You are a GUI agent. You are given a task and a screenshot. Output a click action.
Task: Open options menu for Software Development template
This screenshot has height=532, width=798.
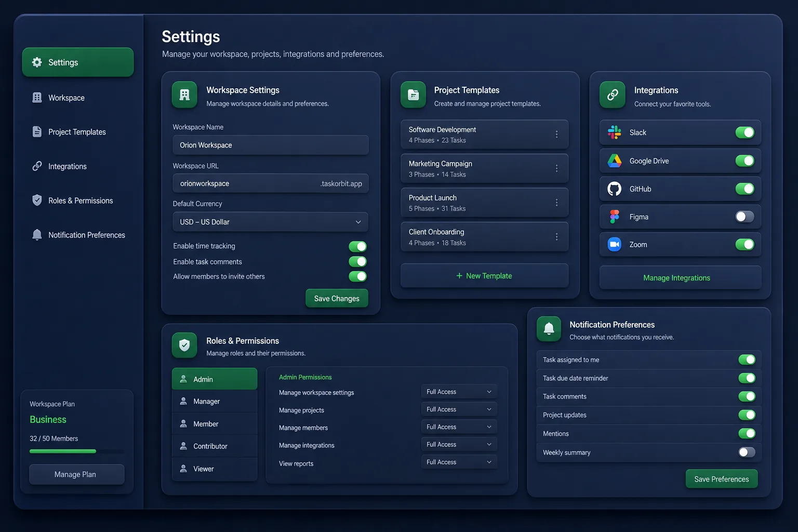click(x=556, y=134)
